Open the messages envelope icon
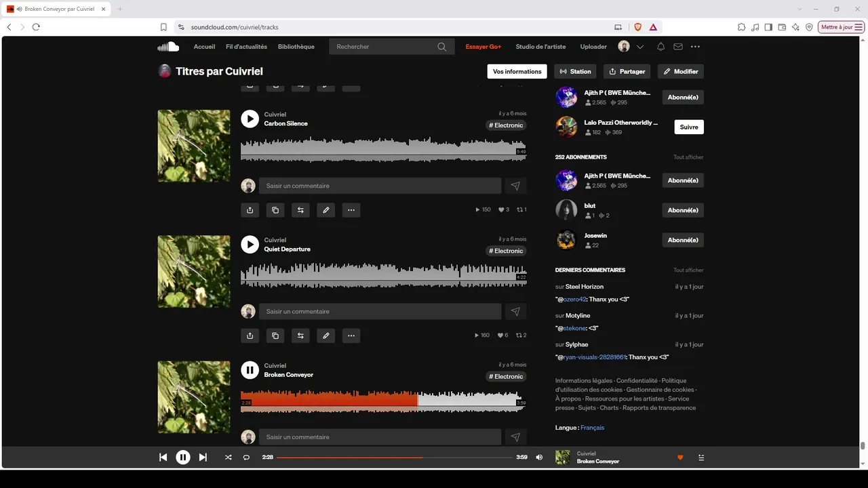 click(x=678, y=47)
